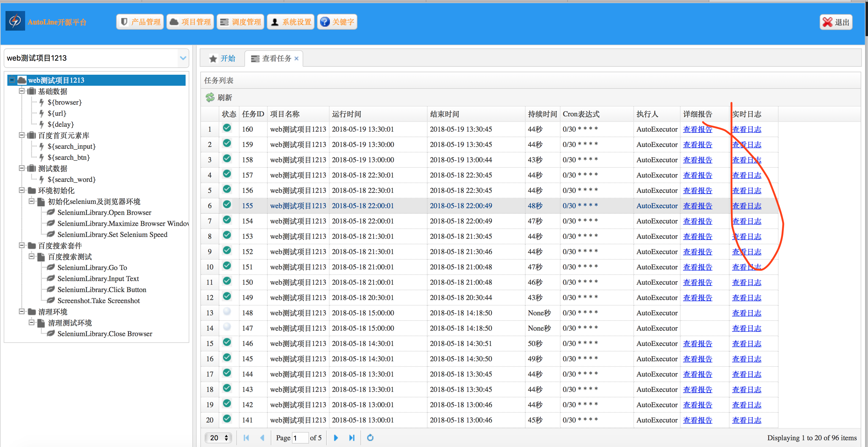Close the 查看任务 tab
Viewport: 868px width, 447px height.
tap(296, 58)
